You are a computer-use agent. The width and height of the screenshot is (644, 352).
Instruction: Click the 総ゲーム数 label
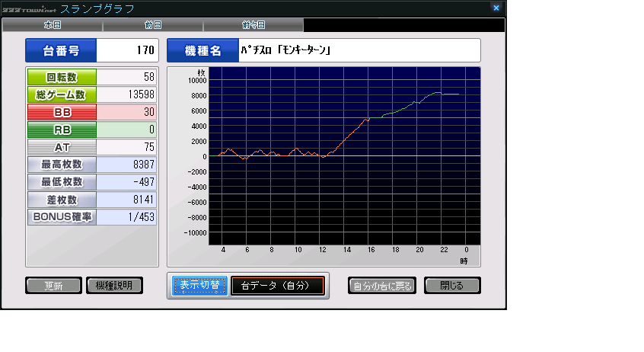click(x=62, y=94)
